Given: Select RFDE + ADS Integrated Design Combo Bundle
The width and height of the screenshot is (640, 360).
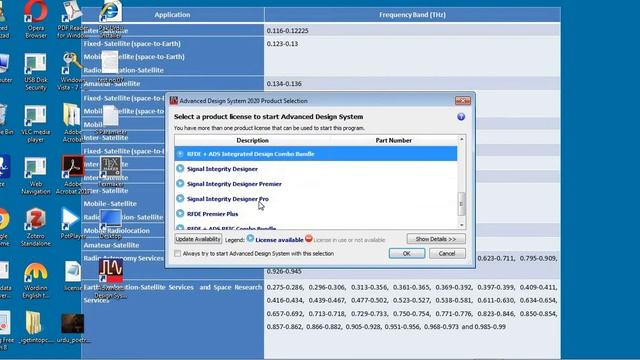Looking at the screenshot, I should 316,154.
